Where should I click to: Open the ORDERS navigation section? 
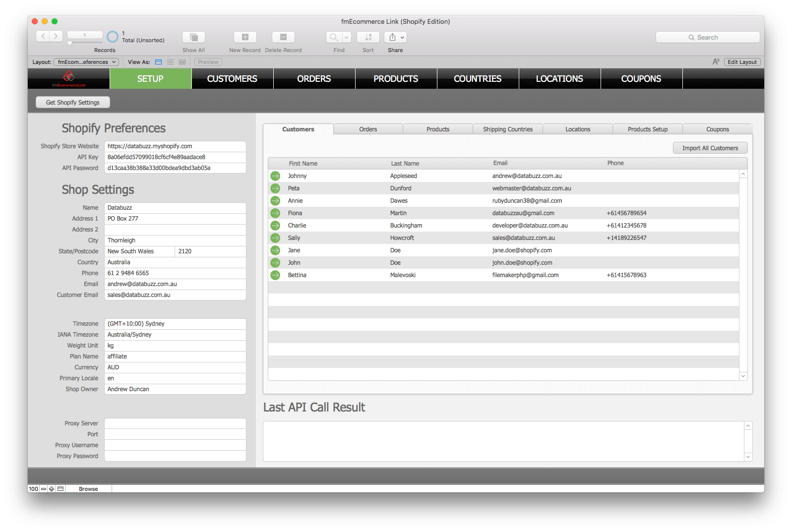pyautogui.click(x=314, y=78)
